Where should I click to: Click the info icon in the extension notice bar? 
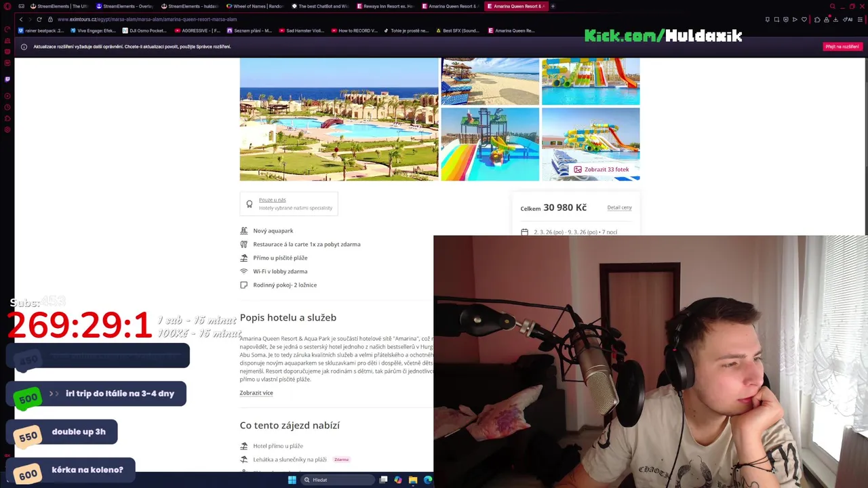(x=24, y=47)
